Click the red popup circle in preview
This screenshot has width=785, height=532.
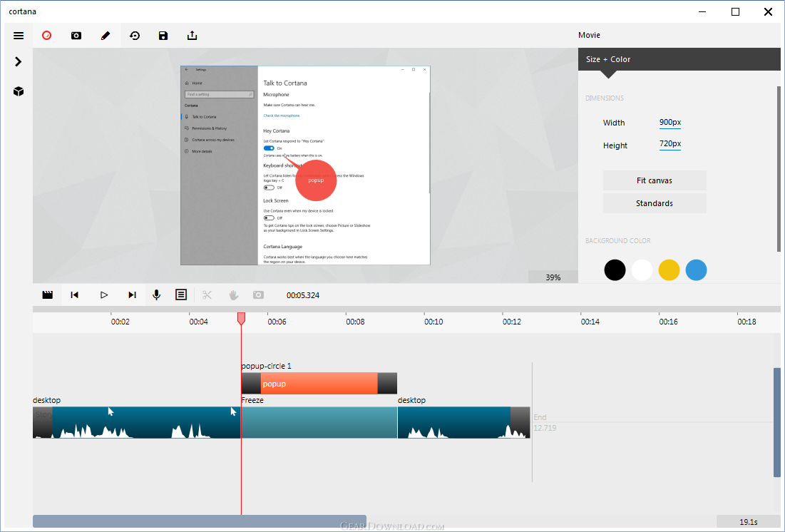pos(316,180)
